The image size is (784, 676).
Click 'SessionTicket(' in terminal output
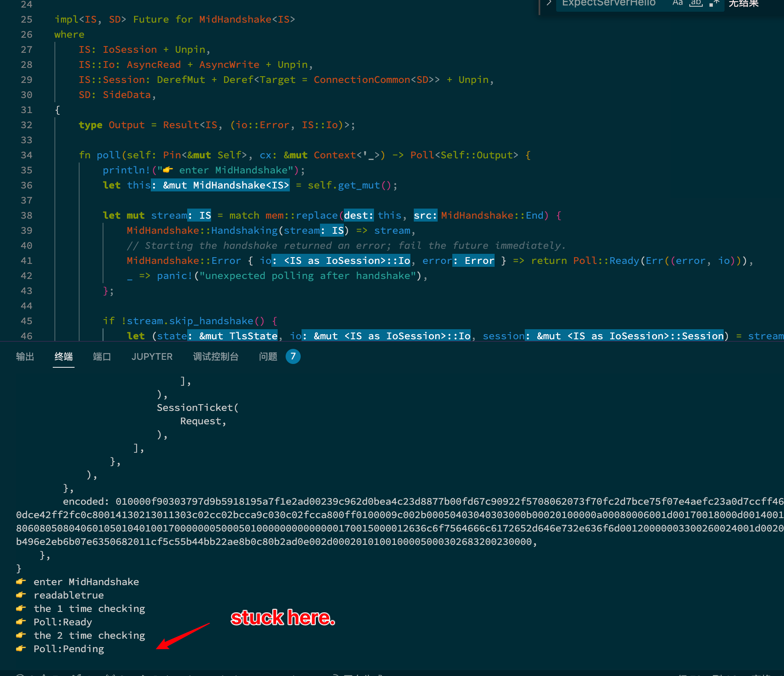click(198, 408)
